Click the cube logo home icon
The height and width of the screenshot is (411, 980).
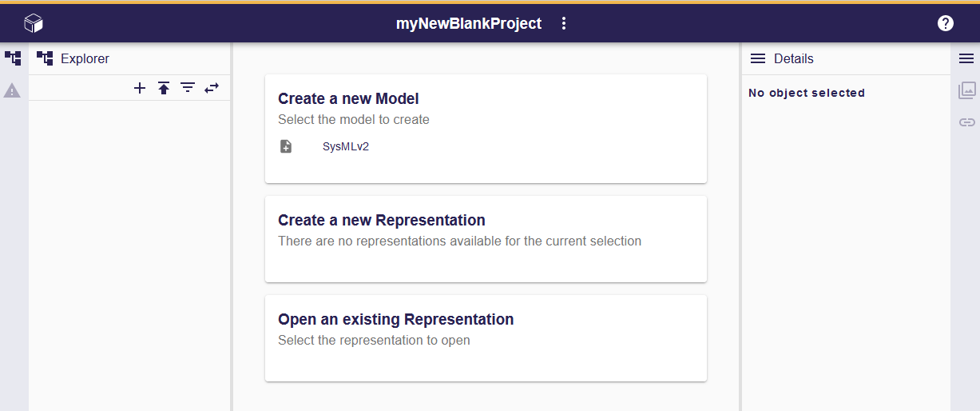(x=34, y=23)
